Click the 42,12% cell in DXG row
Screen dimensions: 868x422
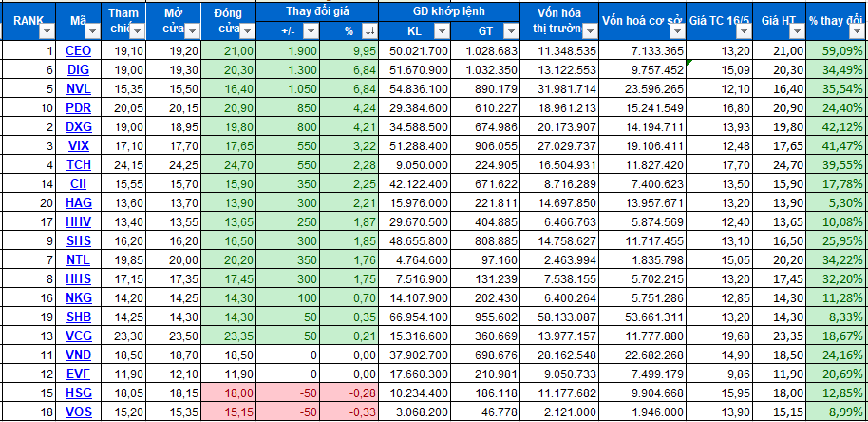pos(837,126)
